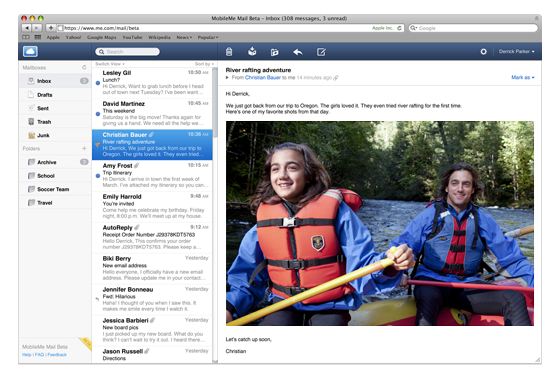Open the News bookmarks dropdown
Viewport: 558px width, 376px height.
coord(184,37)
